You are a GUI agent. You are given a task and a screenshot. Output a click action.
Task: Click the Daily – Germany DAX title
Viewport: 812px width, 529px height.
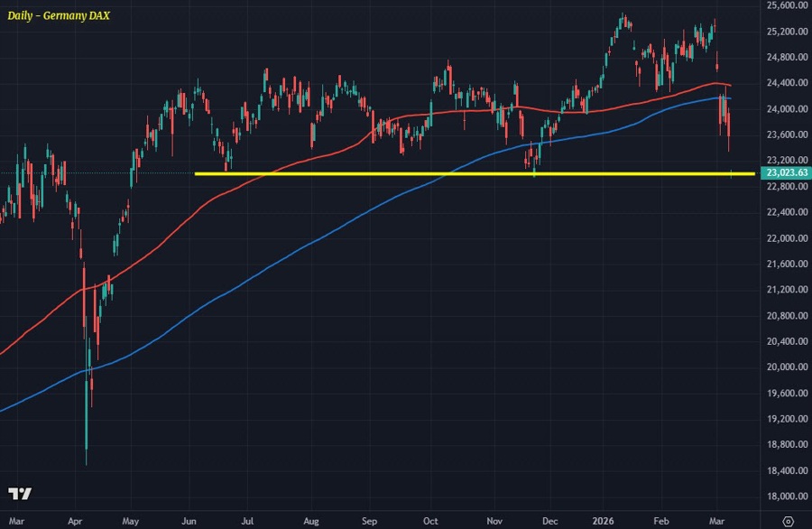coord(59,16)
